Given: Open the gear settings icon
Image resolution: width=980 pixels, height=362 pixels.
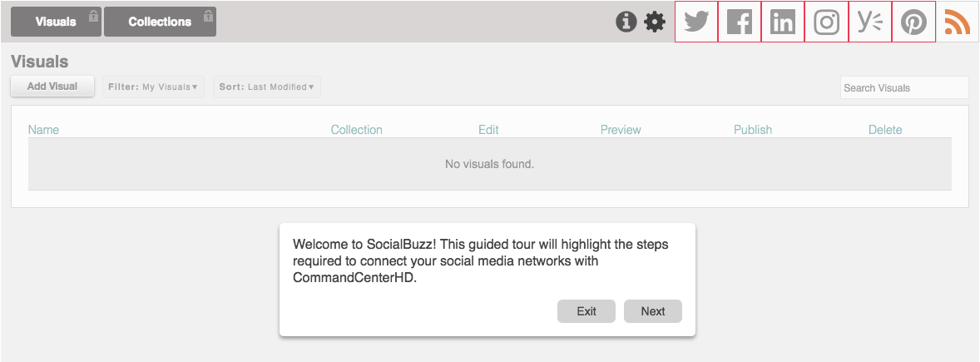Looking at the screenshot, I should pos(655,22).
